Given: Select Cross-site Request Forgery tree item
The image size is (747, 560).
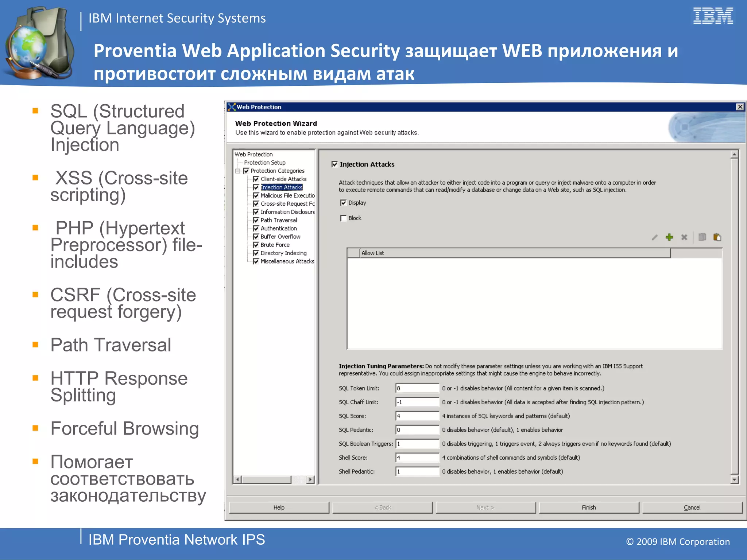Looking at the screenshot, I should pos(287,204).
